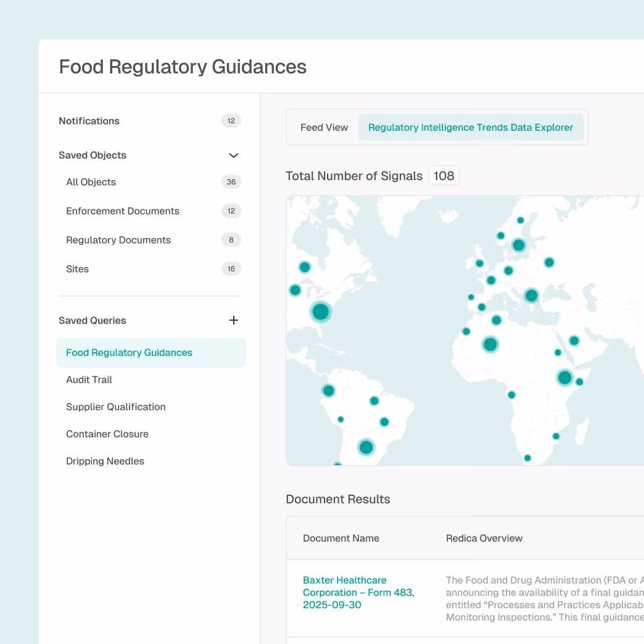
Task: Click the Container Closure saved query
Action: tap(107, 434)
